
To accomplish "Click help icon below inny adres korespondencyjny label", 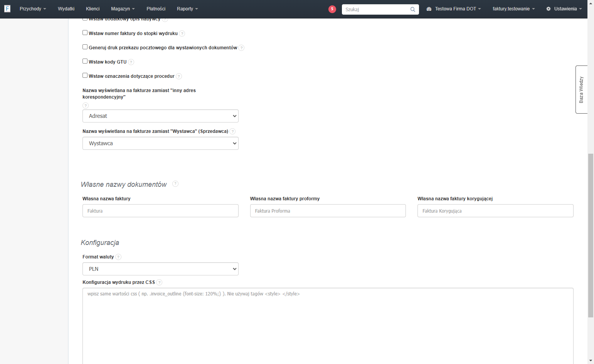I will pyautogui.click(x=86, y=106).
